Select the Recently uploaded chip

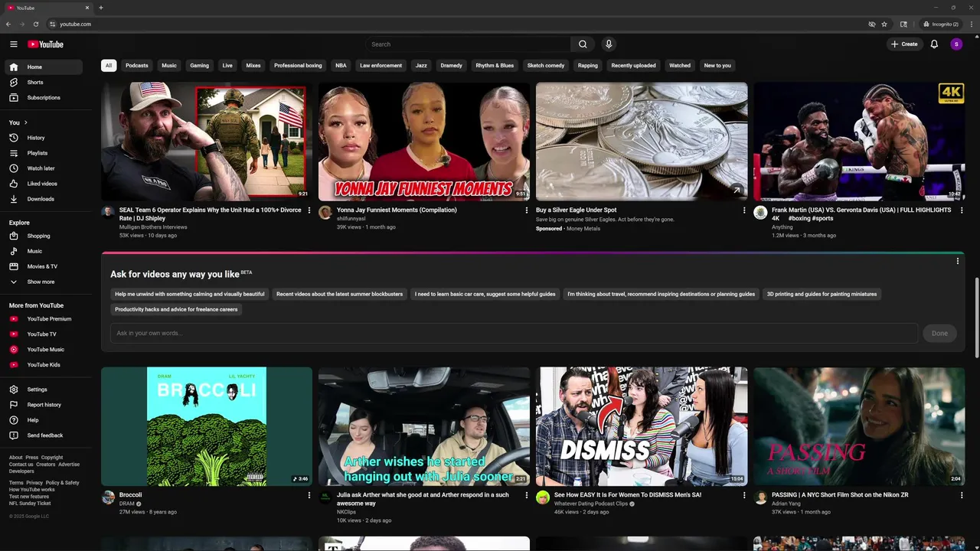click(x=633, y=65)
